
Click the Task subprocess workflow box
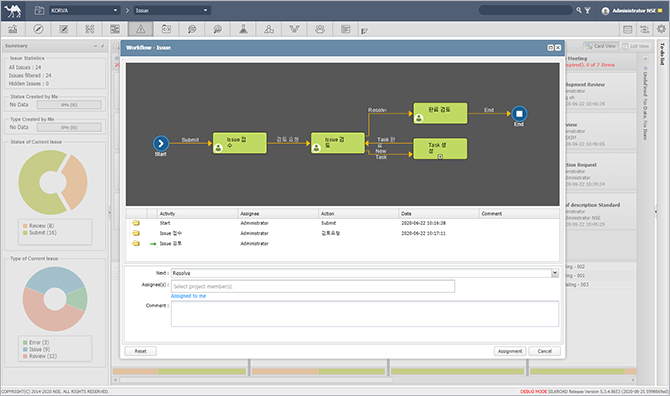(440, 149)
